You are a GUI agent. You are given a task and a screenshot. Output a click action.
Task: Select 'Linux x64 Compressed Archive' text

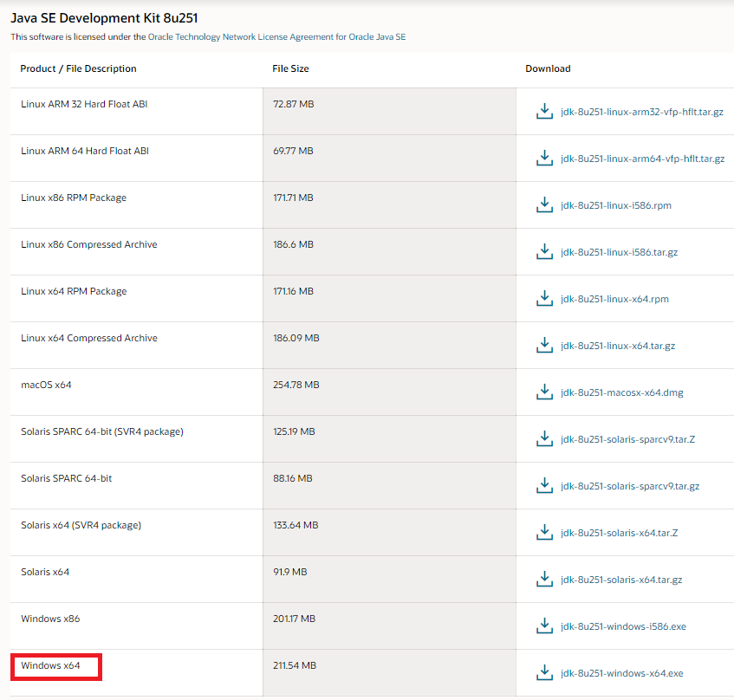point(89,338)
